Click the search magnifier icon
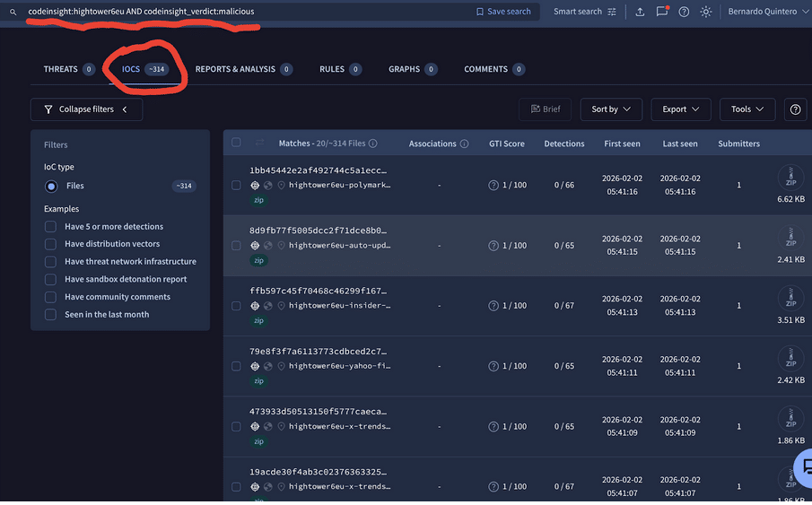This screenshot has width=812, height=505. click(13, 12)
